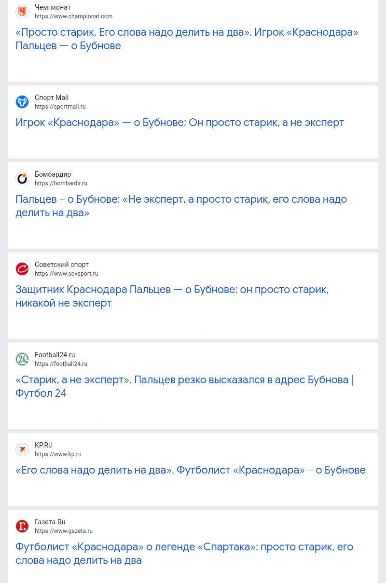Open Спорт Mail headline about Бубнов
386x588 pixels.
[179, 123]
